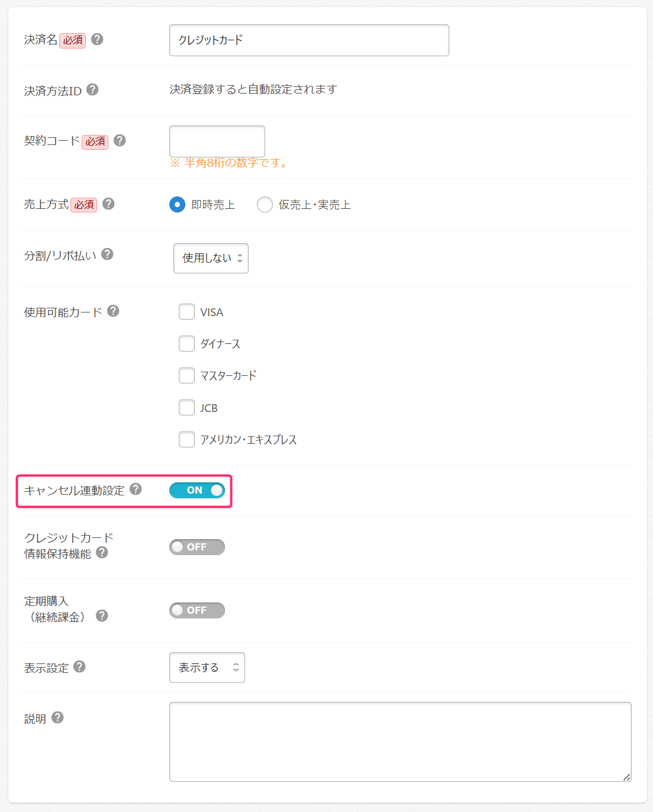Select the 即時売上 radio button
The width and height of the screenshot is (653, 812).
[178, 205]
